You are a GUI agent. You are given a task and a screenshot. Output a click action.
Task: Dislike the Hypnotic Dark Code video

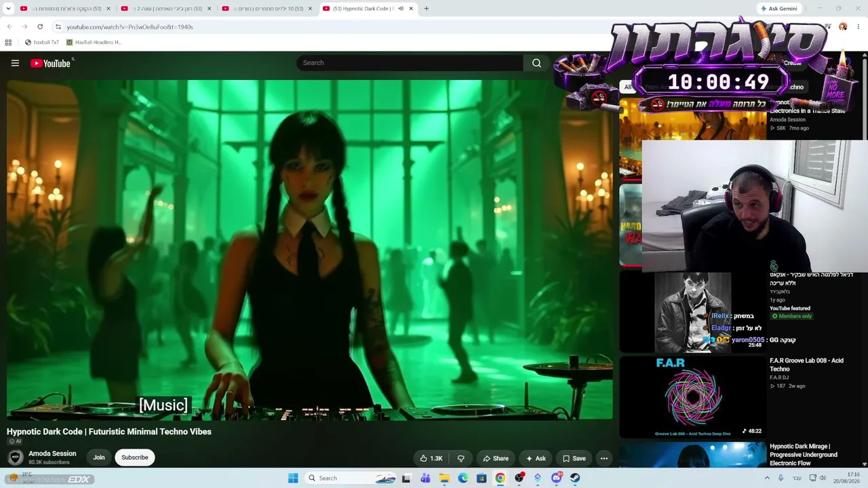coord(461,458)
